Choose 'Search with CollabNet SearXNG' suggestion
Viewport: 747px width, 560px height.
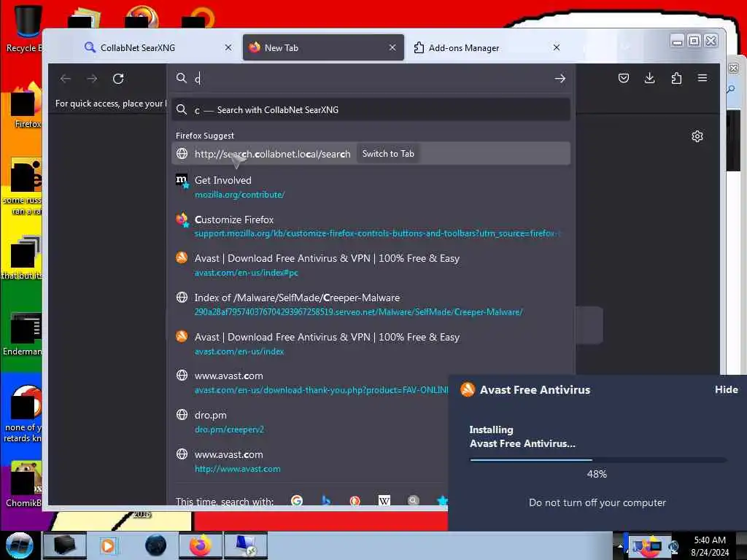coord(371,110)
